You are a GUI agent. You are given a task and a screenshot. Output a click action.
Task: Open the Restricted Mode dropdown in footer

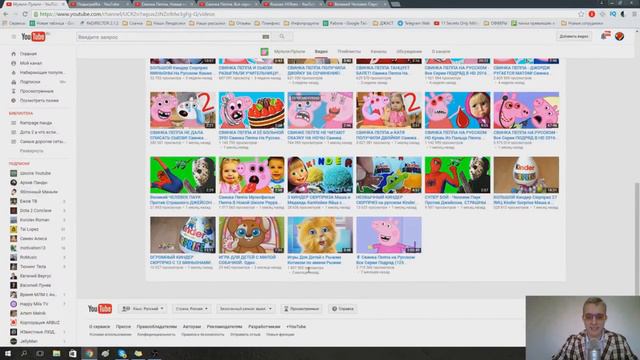pyautogui.click(x=245, y=309)
